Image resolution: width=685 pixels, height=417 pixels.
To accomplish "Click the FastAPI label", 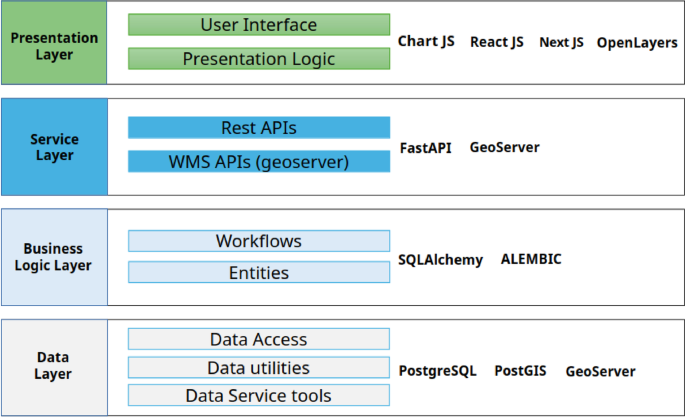I will [425, 148].
